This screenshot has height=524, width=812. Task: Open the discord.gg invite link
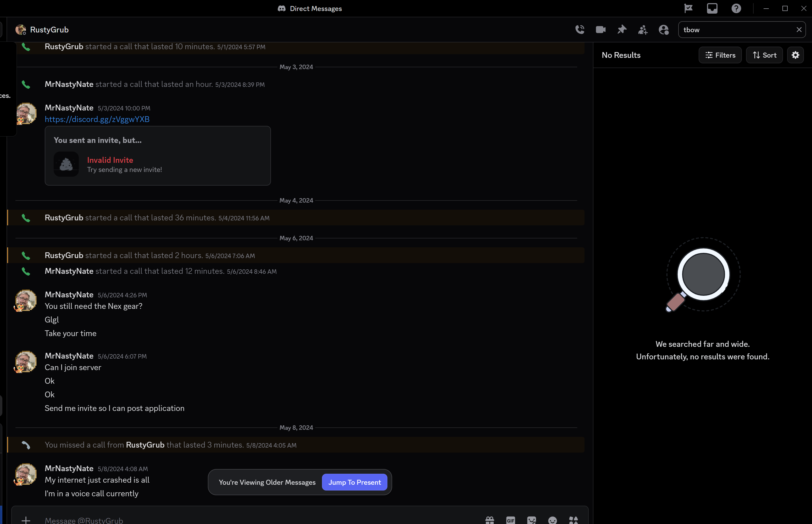97,119
